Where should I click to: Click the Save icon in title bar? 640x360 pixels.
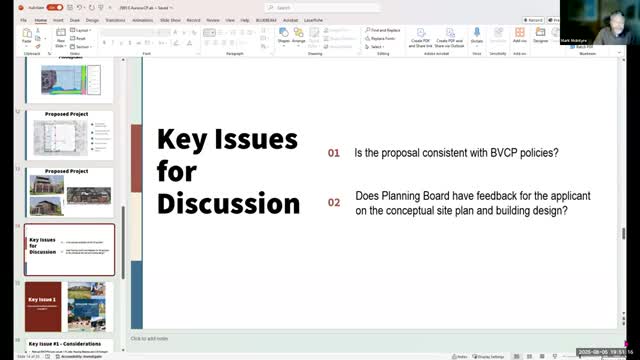click(x=70, y=7)
